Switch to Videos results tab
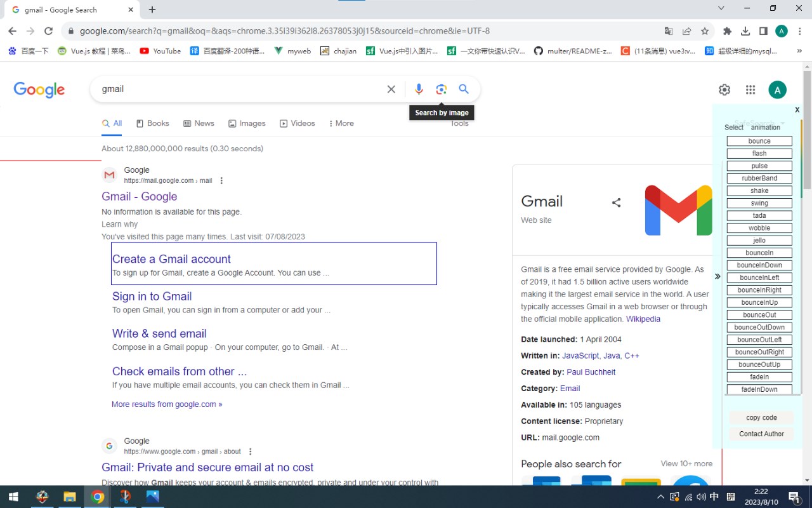 point(298,123)
